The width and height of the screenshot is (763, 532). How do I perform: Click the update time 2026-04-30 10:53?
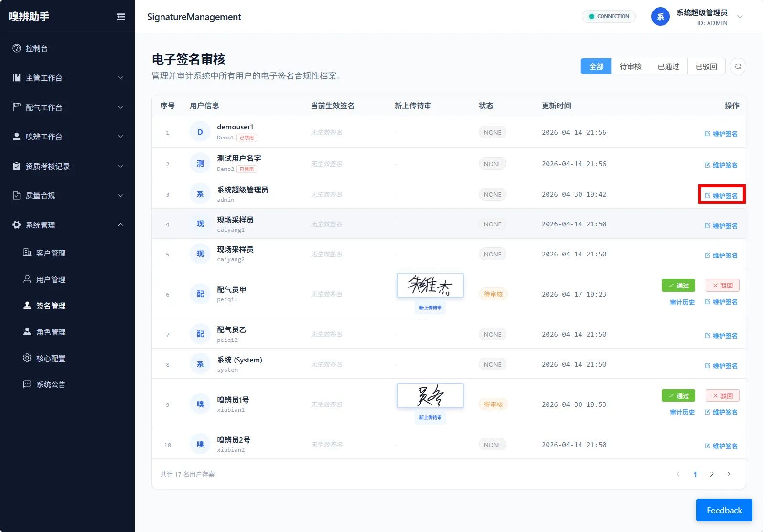click(574, 404)
